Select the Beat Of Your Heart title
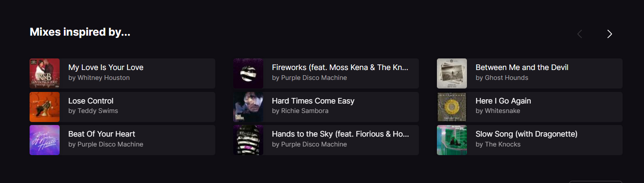The image size is (644, 183). tap(102, 134)
